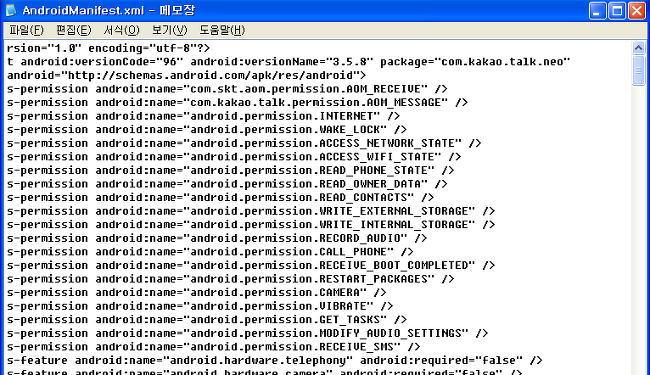Screen dimensions: 650x375
Task: Click the WAKE_LOCK permission line
Action: tap(207, 130)
